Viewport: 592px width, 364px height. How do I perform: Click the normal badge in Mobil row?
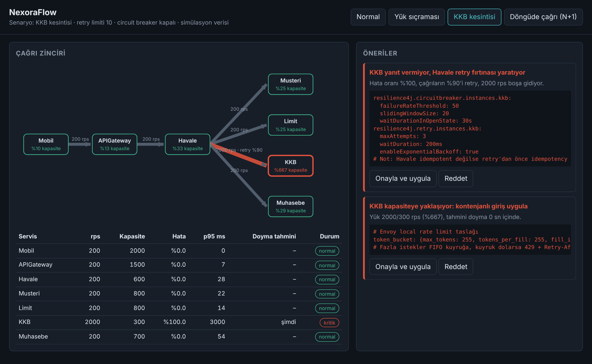pos(327,251)
